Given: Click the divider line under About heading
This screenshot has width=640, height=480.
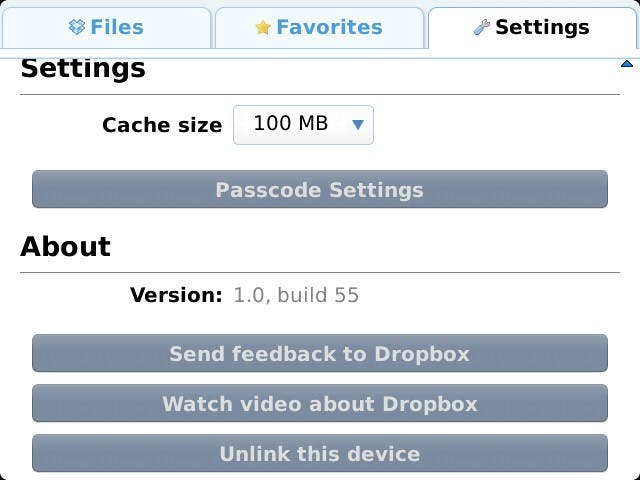Looking at the screenshot, I should 320,271.
